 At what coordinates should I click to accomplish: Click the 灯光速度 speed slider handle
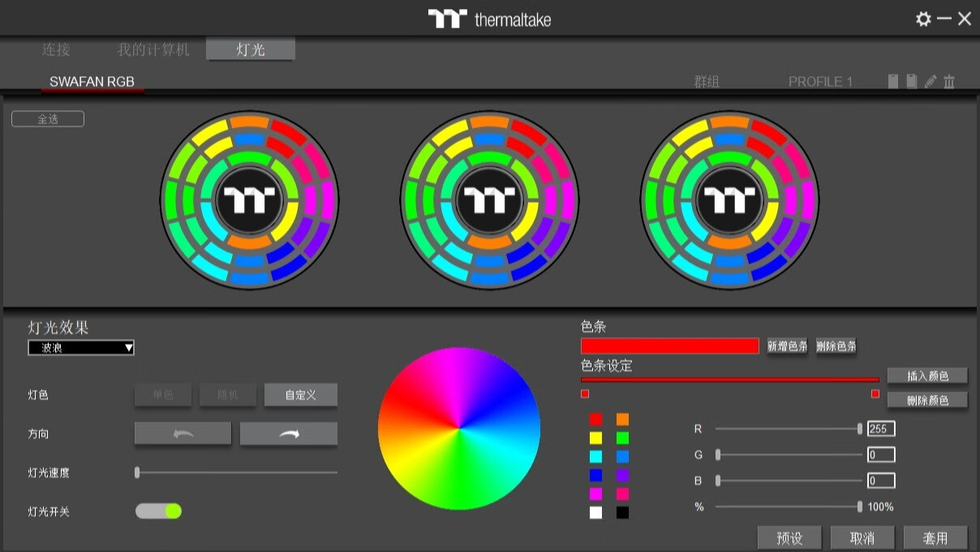pos(137,472)
